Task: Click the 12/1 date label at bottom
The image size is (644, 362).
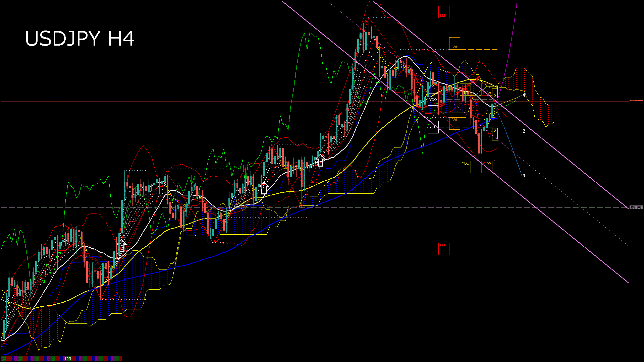Action: [x=68, y=359]
